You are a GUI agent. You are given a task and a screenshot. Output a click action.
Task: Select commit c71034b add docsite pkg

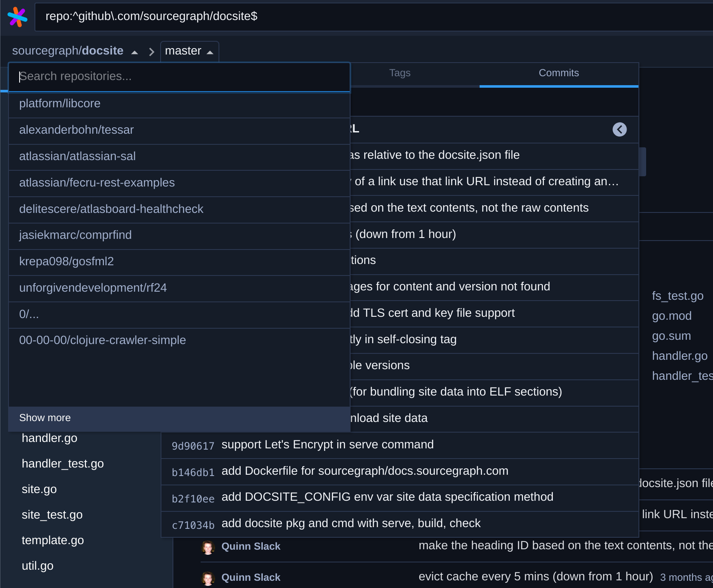400,524
